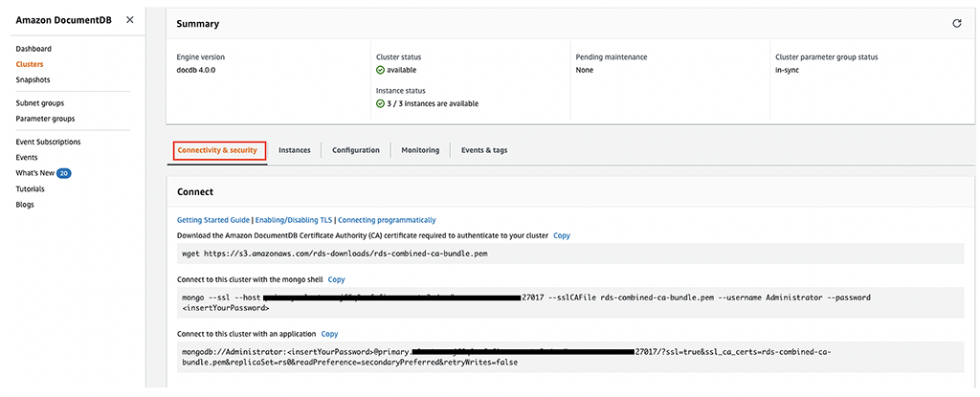This screenshot has width=980, height=397.
Task: Go to Clusters in the sidebar
Action: pos(30,64)
